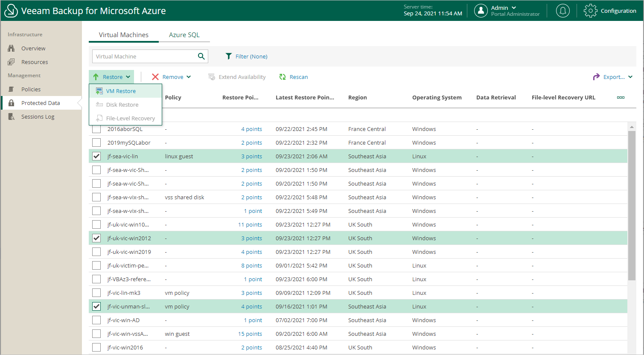This screenshot has width=644, height=355.
Task: Click the red Remove X icon
Action: pyautogui.click(x=155, y=77)
